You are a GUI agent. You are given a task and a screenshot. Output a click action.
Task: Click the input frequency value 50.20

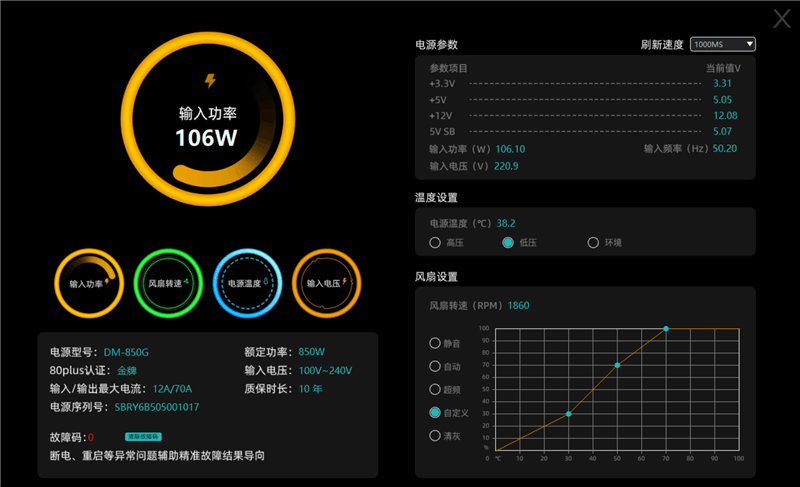point(724,148)
